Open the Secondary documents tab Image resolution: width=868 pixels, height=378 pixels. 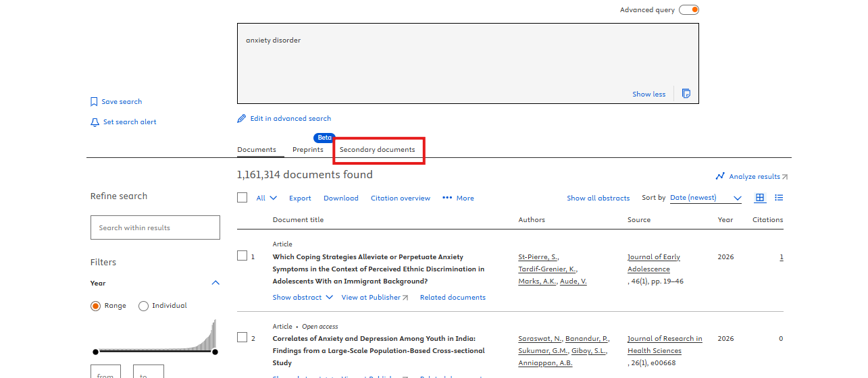click(378, 149)
